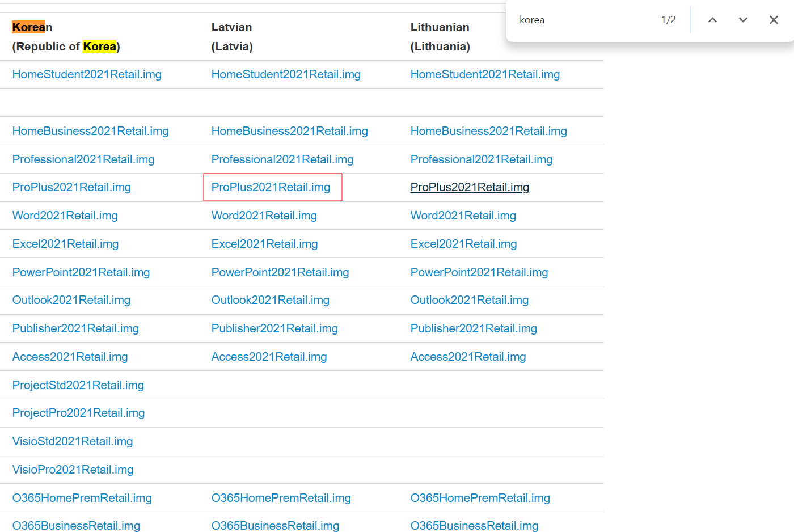Open Korean Professional2021Retail.img

83,159
